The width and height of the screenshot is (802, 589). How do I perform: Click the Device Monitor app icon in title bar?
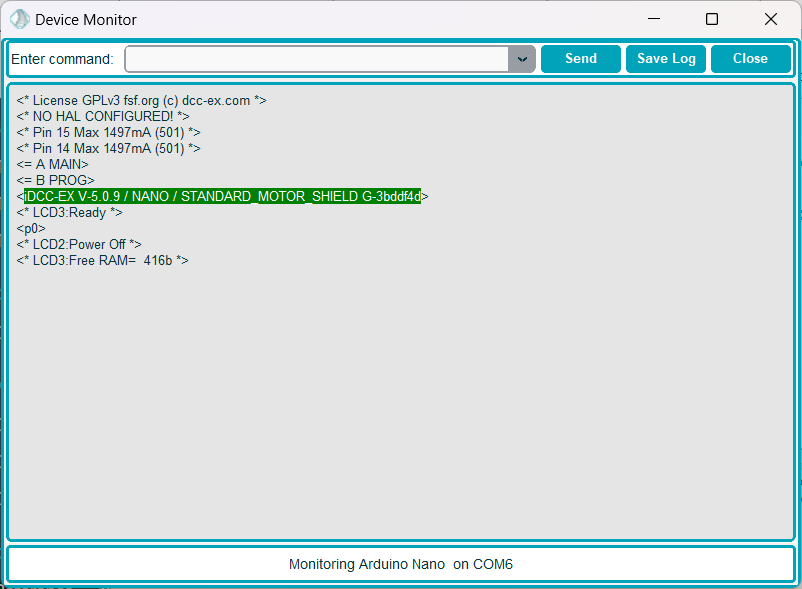(x=19, y=19)
